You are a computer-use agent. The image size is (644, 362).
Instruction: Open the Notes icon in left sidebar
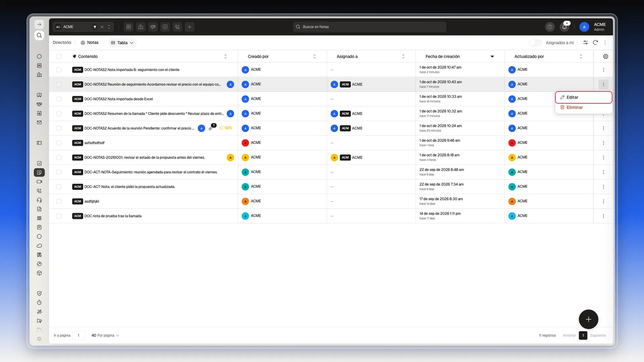coord(39,172)
